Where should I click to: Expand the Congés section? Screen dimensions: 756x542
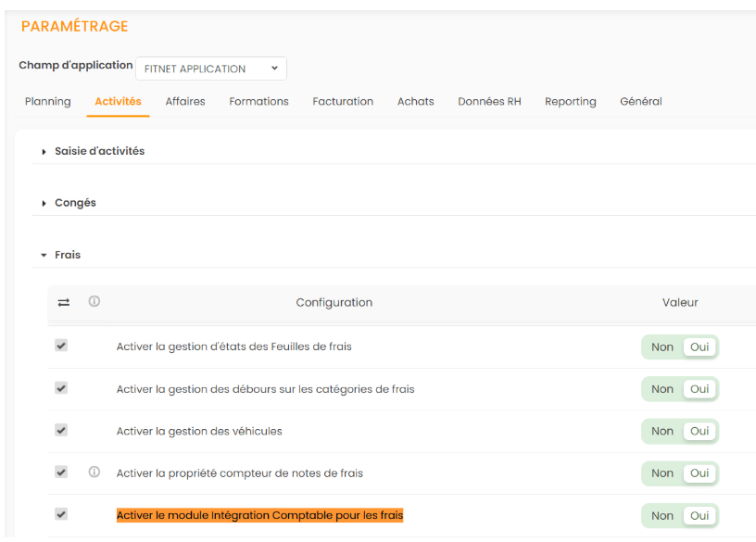(75, 203)
